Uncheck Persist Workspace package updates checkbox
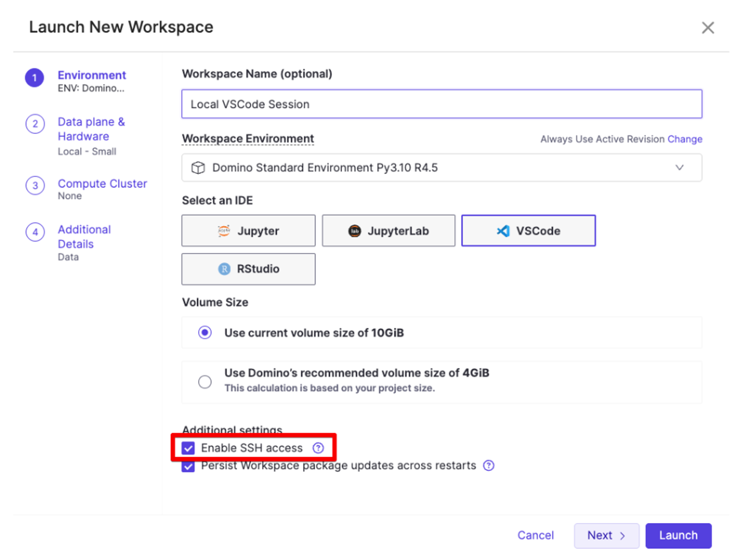748x560 pixels. point(188,466)
